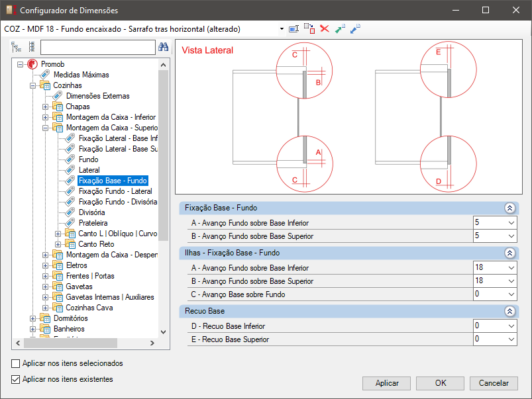The width and height of the screenshot is (532, 399).
Task: Select Fixação Fundo - Lateral tree item
Action: pos(115,191)
